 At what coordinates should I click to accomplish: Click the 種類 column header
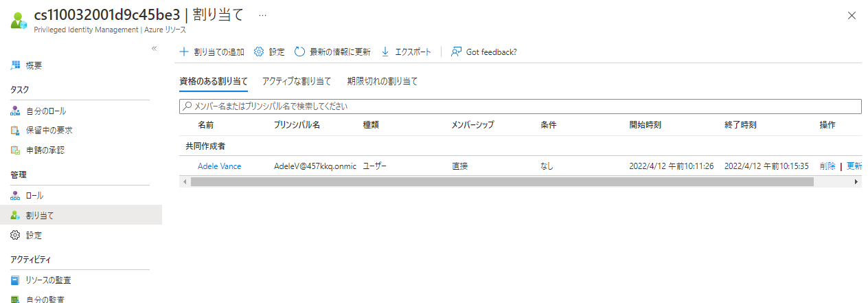click(371, 125)
